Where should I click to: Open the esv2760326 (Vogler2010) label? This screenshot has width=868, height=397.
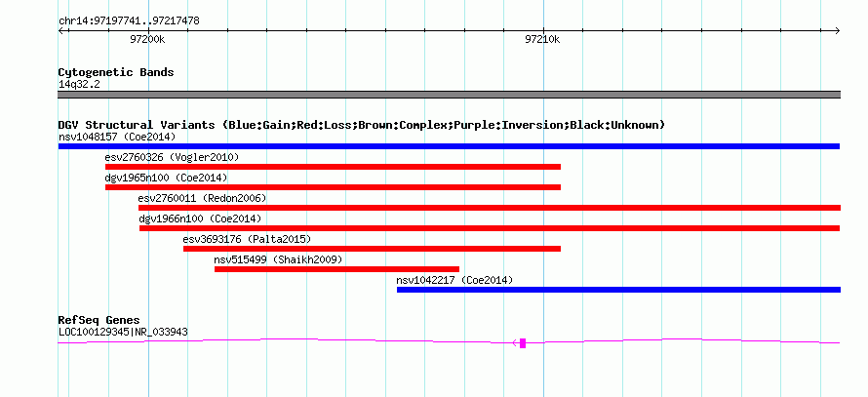173,157
